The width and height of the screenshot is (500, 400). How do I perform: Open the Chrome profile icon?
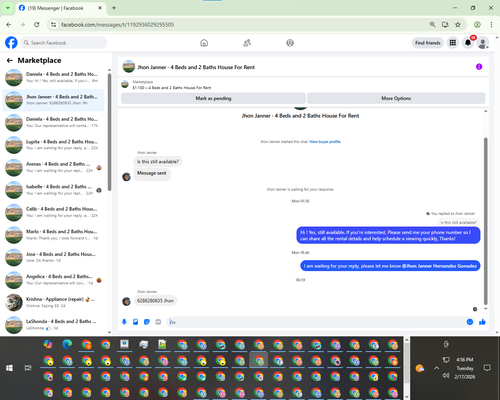[x=477, y=24]
